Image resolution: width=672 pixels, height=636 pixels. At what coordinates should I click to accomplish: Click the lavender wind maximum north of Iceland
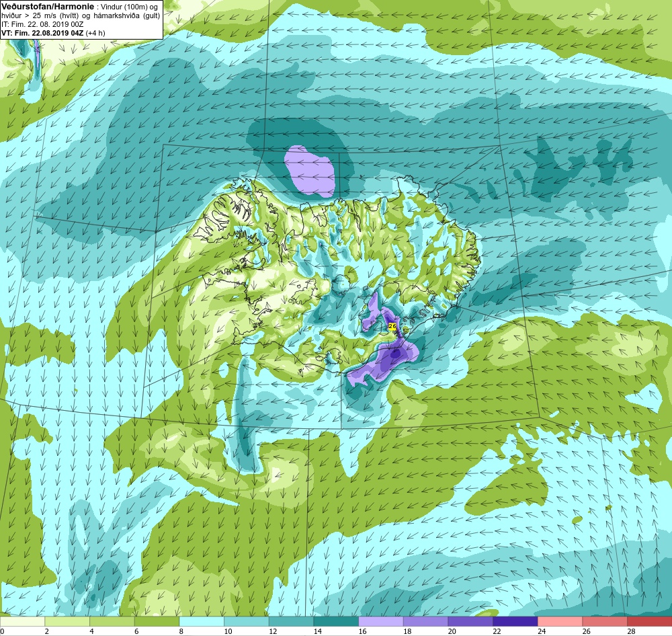click(x=309, y=171)
